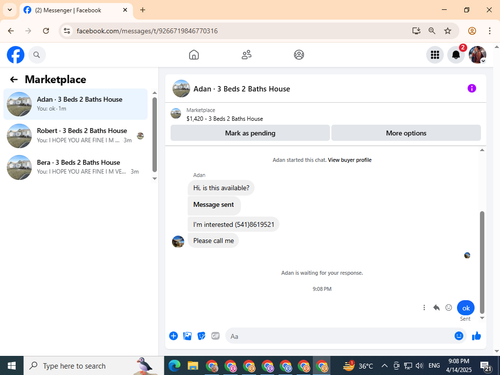Reply to the 'ok' message
Screen dimensions: 500x375
tap(436, 307)
